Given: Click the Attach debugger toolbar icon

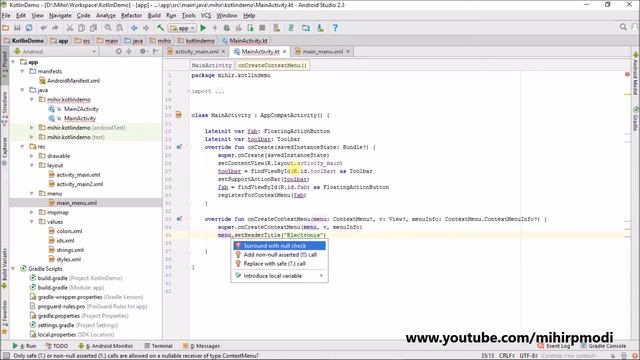Looking at the screenshot, I should click(250, 28).
